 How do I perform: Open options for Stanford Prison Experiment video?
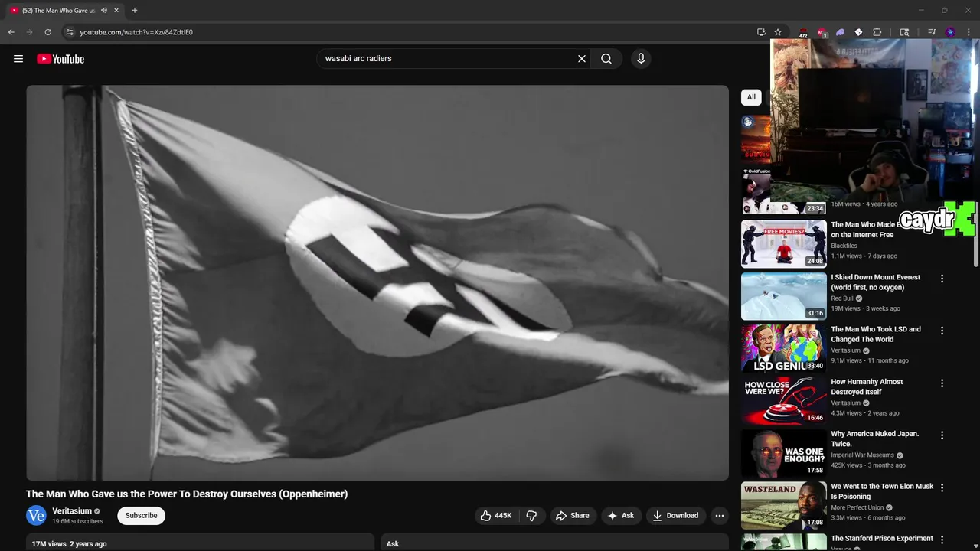tap(942, 540)
